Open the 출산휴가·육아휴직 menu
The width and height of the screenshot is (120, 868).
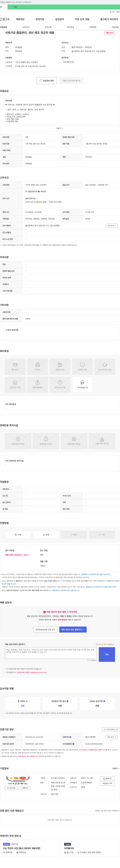coord(109,19)
